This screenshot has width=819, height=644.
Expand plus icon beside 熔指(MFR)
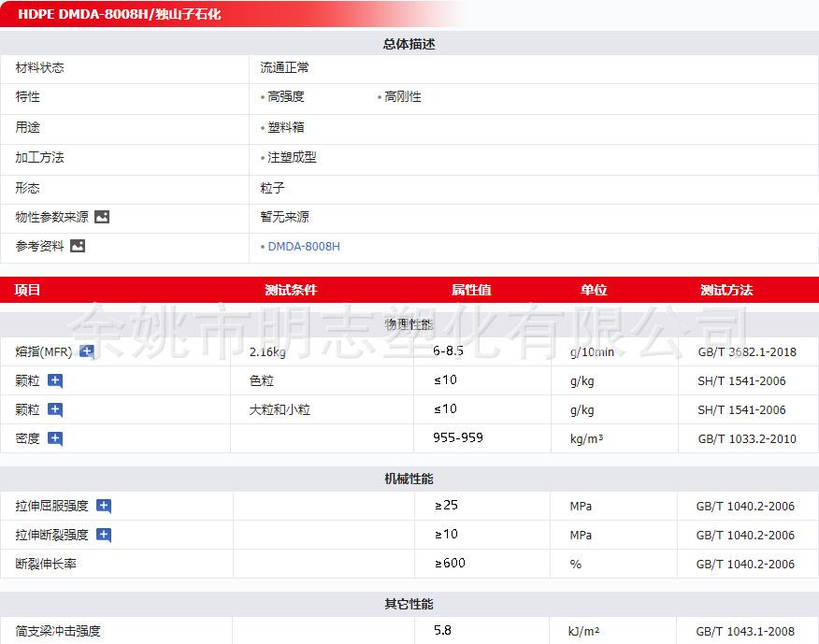point(87,352)
